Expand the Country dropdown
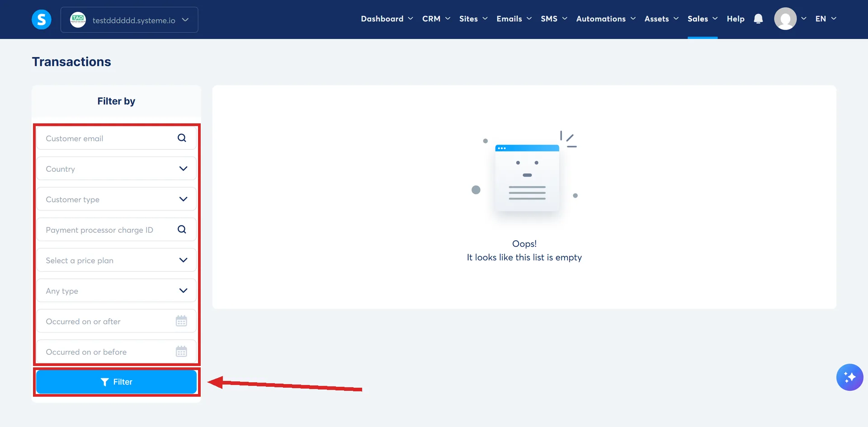868x427 pixels. point(116,169)
